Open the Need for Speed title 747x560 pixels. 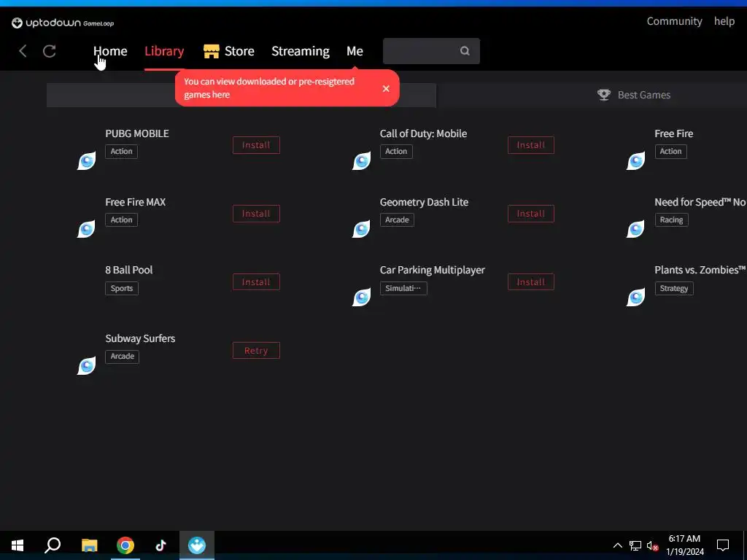(700, 202)
